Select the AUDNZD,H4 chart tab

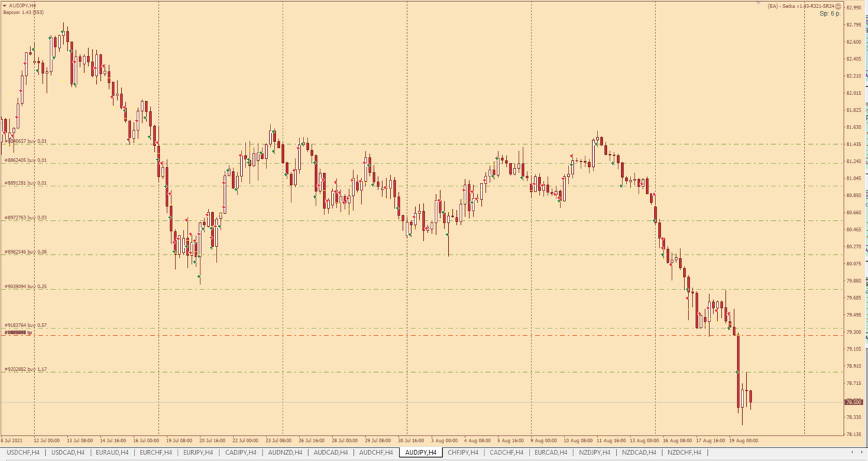click(x=285, y=452)
